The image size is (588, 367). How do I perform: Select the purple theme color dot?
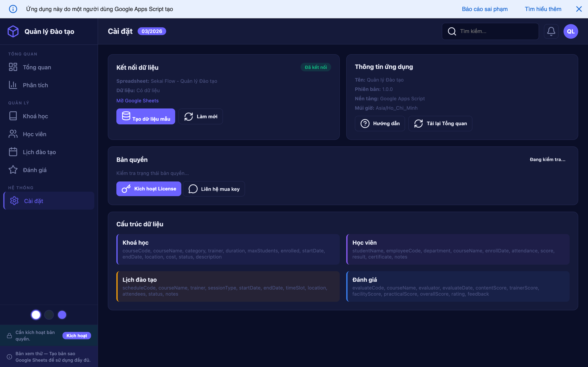tap(62, 315)
